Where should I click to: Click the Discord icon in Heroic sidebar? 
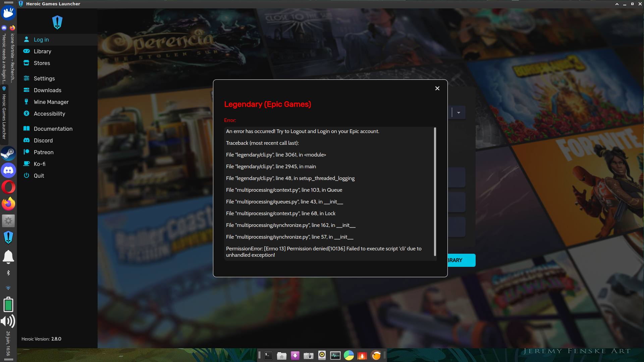[x=26, y=140]
